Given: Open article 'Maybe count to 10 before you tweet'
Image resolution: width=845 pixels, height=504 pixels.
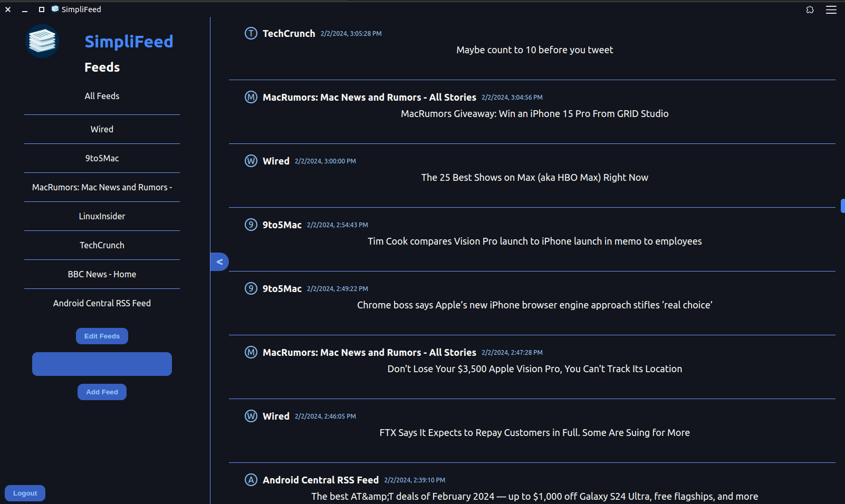Looking at the screenshot, I should point(534,50).
